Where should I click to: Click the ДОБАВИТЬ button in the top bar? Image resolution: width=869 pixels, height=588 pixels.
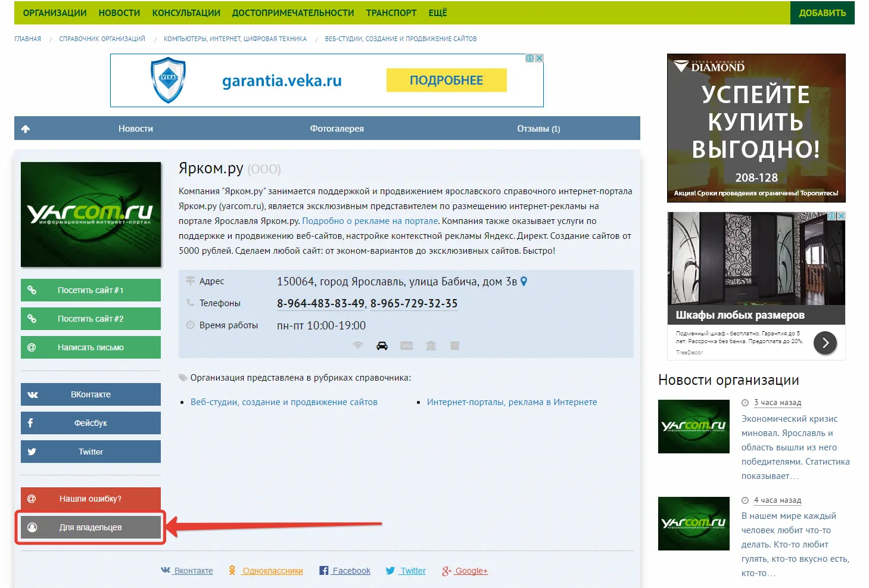click(822, 13)
